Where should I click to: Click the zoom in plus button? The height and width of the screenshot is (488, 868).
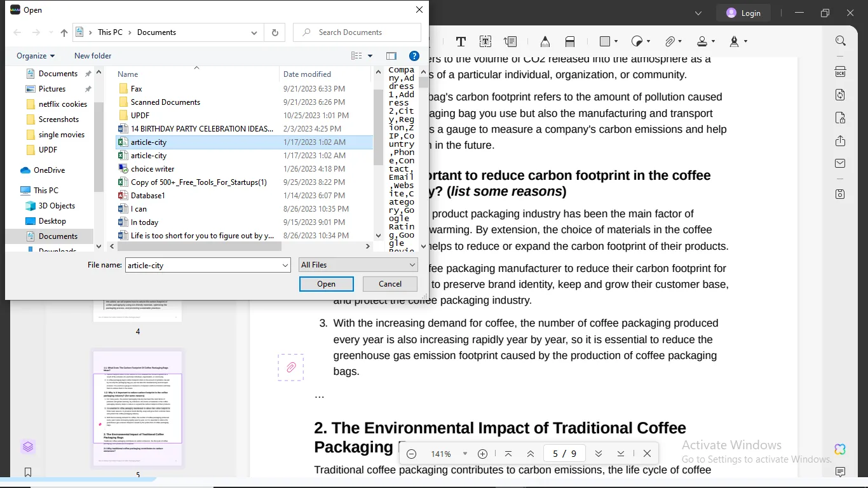pos(482,454)
